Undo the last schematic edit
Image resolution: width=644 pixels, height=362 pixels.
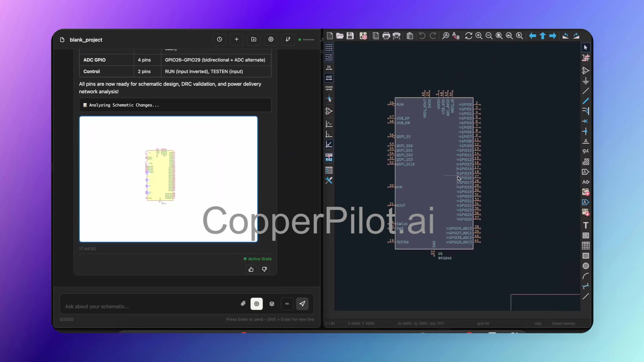[422, 36]
